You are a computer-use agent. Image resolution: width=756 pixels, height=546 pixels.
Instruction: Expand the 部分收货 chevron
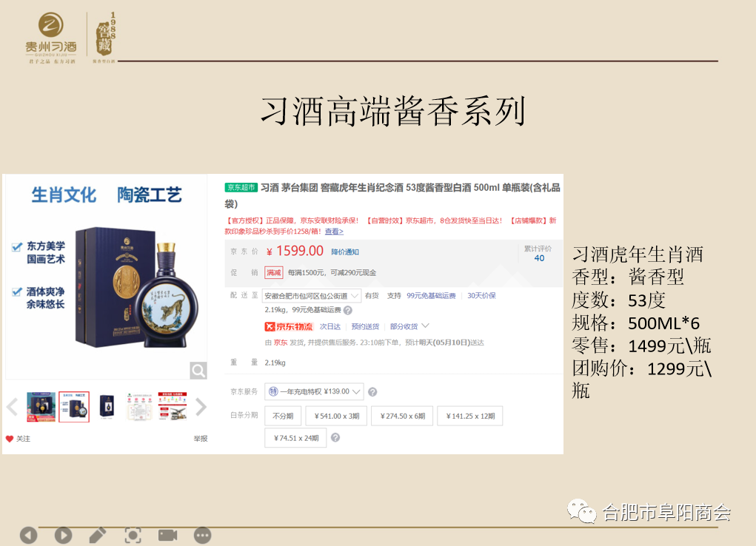click(x=425, y=326)
